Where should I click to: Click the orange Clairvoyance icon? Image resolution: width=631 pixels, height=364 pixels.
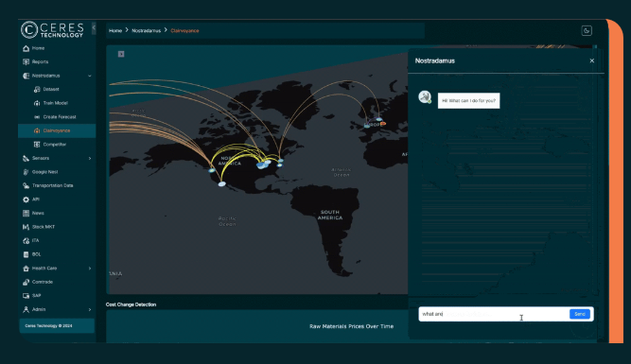point(37,131)
